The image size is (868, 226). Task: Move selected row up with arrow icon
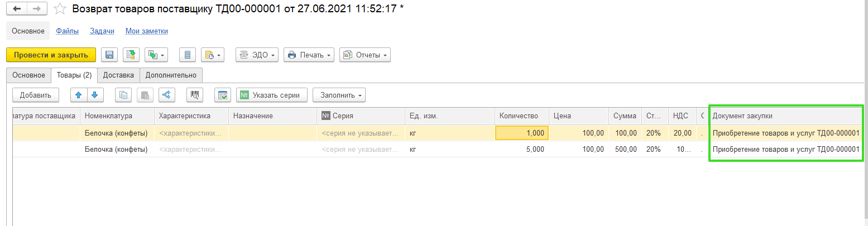(x=79, y=95)
